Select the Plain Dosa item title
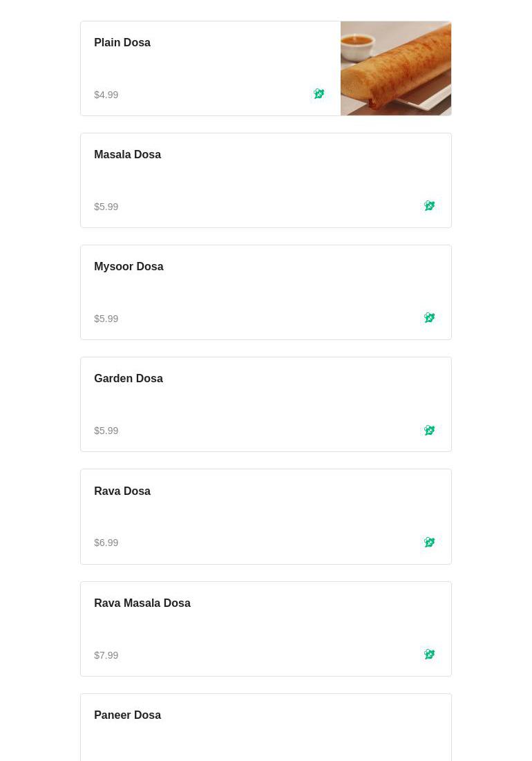 (122, 43)
